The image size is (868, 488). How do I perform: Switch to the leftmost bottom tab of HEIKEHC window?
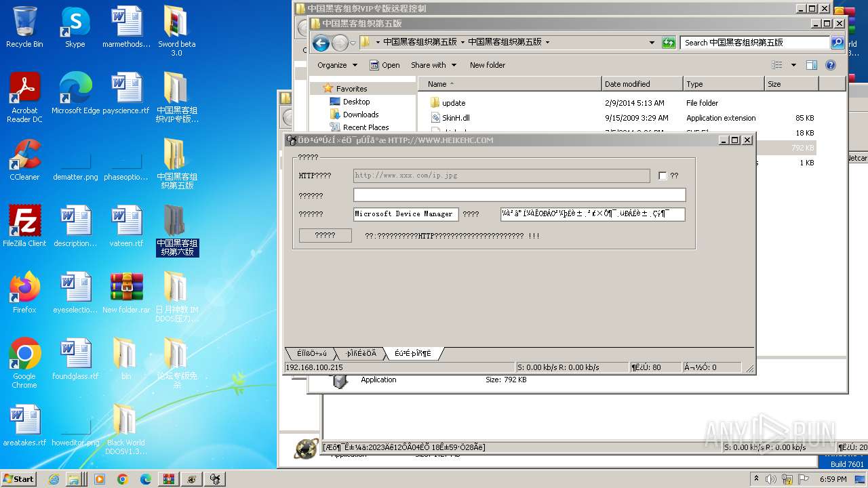pos(312,353)
